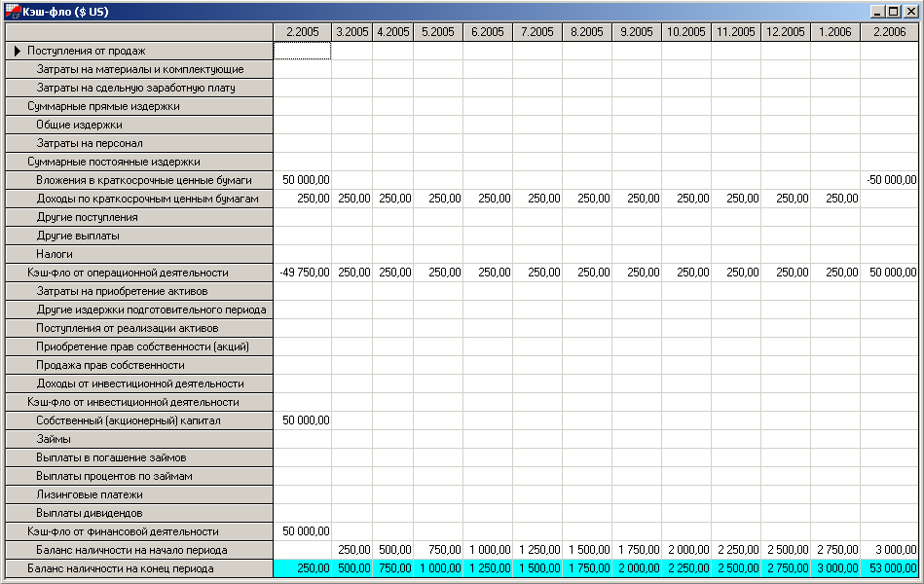Screen dimensions: 924x584
Task: Click the 10.2005 column header
Action: [x=685, y=32]
